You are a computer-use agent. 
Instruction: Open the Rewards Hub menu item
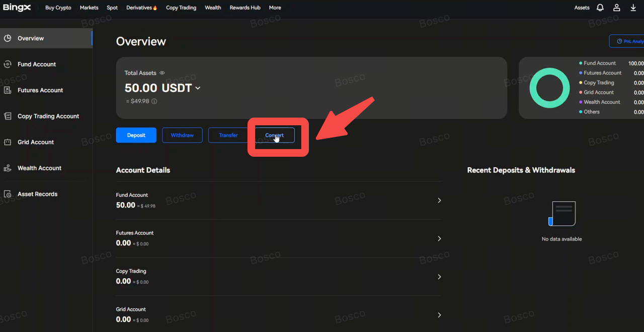point(245,8)
